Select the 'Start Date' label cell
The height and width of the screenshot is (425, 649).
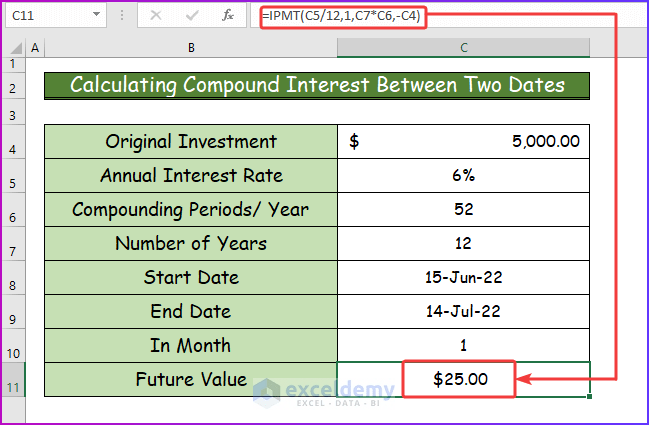click(x=191, y=277)
